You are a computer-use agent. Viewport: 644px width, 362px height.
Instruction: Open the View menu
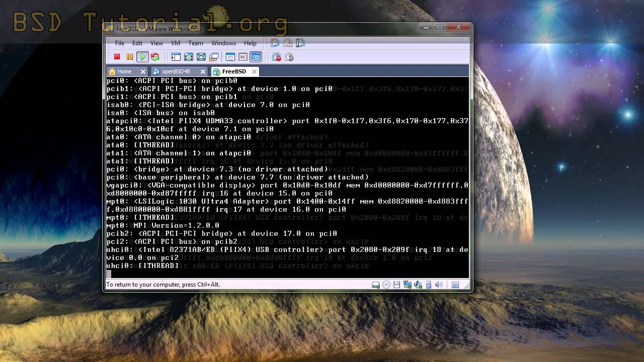point(156,43)
